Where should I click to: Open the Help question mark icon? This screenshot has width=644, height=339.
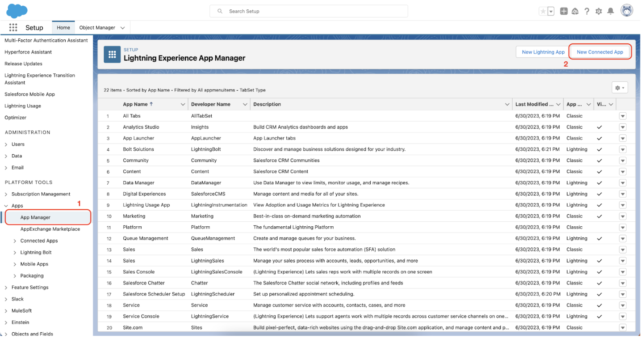(x=587, y=11)
